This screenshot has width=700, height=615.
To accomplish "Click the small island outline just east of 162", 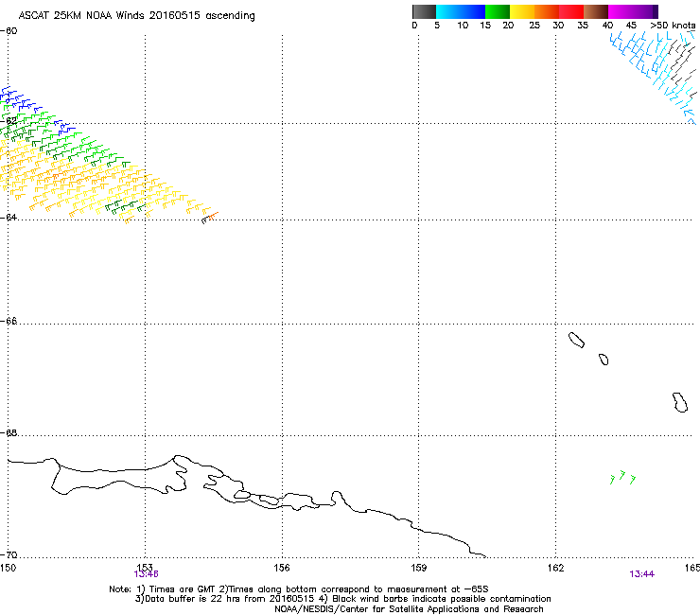I will [576, 341].
